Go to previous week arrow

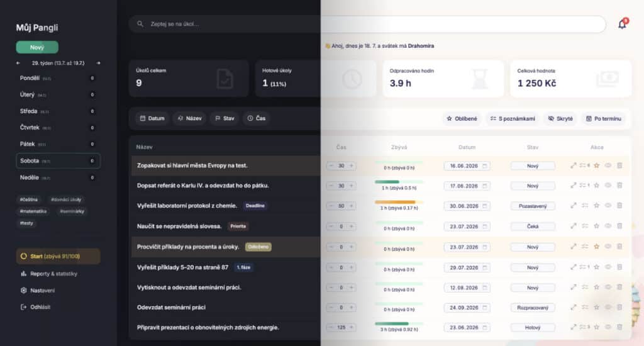pyautogui.click(x=18, y=63)
